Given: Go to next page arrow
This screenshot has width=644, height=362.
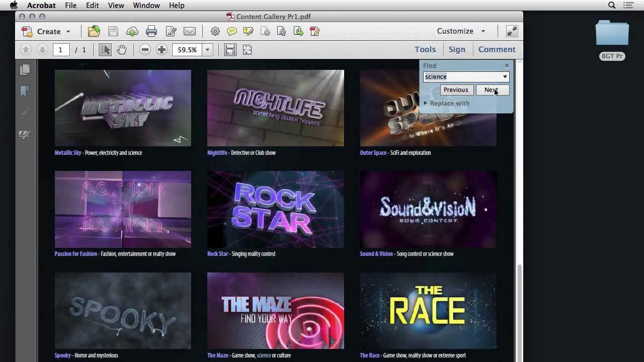Looking at the screenshot, I should point(42,49).
